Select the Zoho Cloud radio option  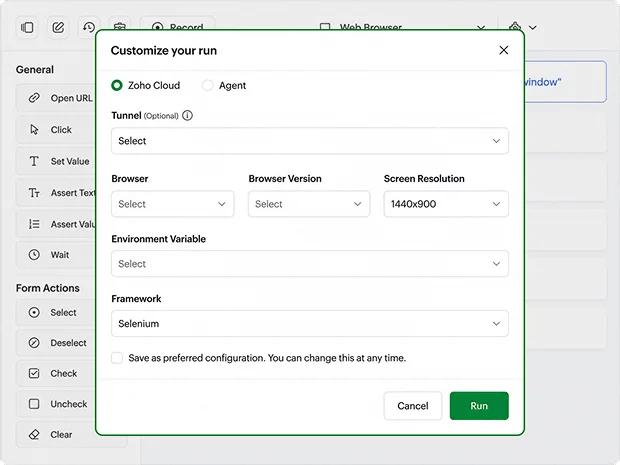pyautogui.click(x=117, y=85)
